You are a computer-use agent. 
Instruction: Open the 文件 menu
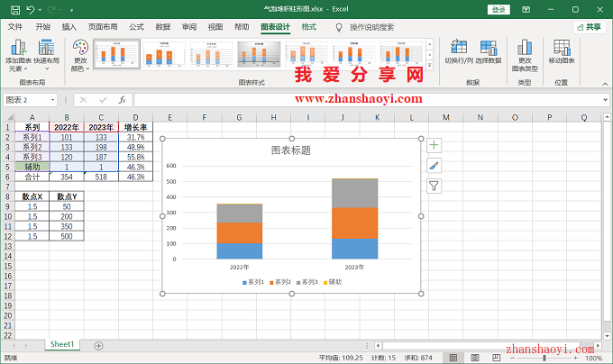click(15, 27)
